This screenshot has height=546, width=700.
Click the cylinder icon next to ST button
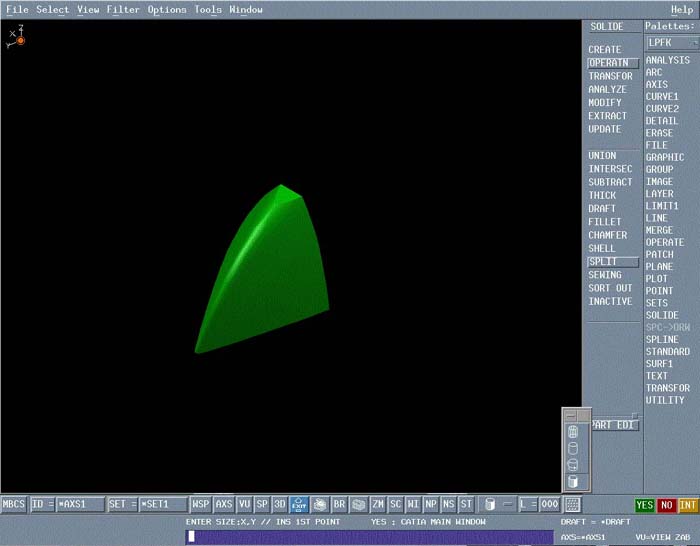click(x=490, y=505)
